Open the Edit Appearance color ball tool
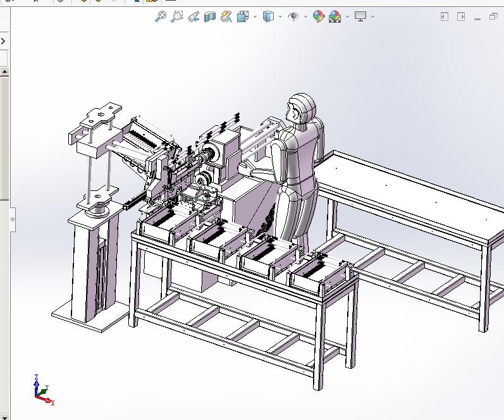The width and height of the screenshot is (504, 420). coord(319,16)
